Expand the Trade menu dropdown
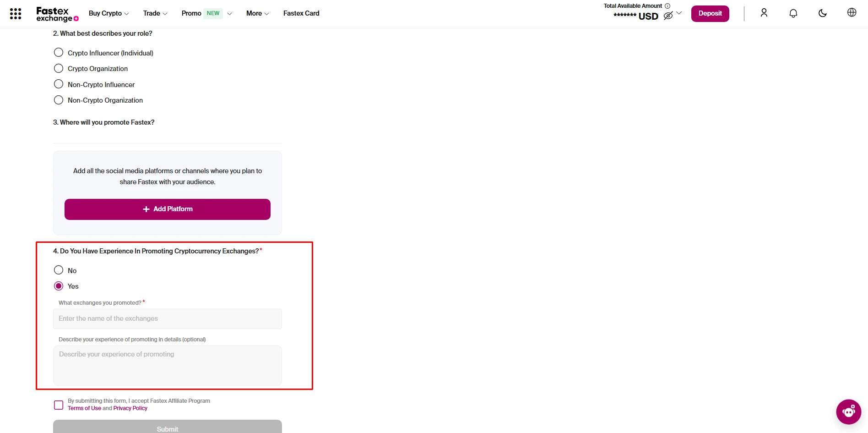The image size is (868, 433). click(155, 13)
